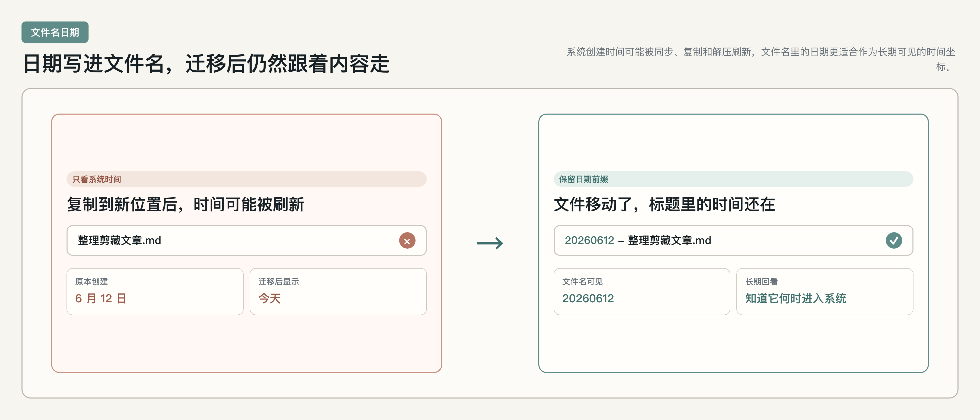Click the value 6 月 12 日
980x420 pixels.
(101, 299)
